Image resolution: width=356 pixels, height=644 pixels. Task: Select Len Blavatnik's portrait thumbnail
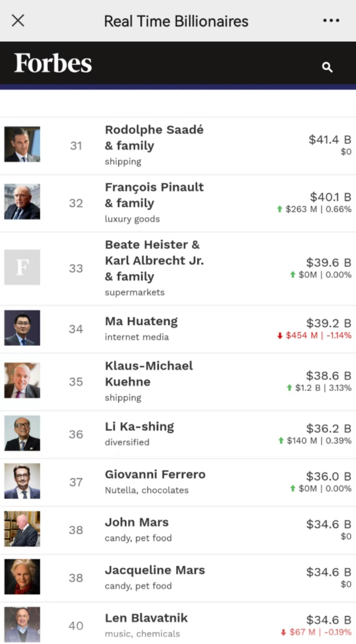pyautogui.click(x=22, y=624)
